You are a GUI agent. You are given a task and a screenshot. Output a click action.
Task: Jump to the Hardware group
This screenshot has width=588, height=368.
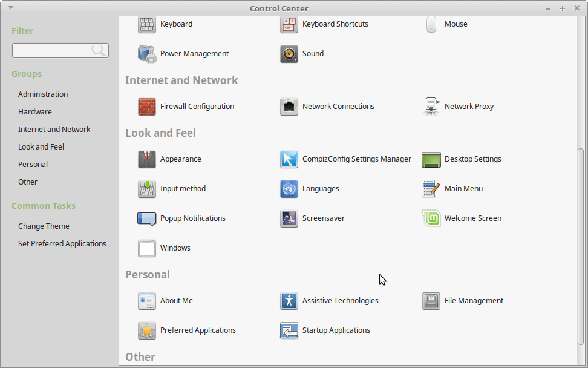(35, 112)
